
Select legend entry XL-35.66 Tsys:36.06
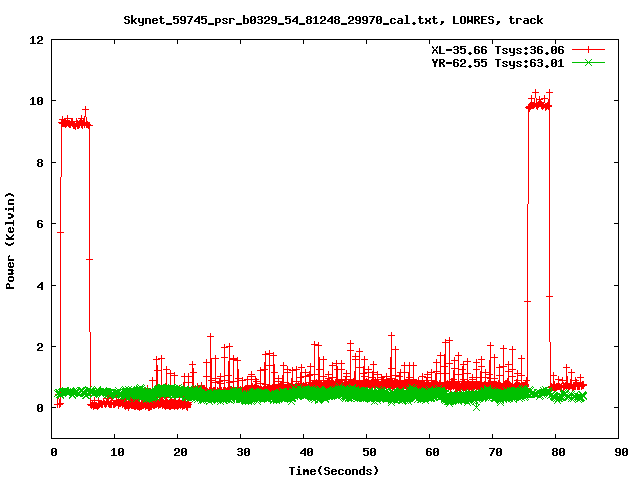pyautogui.click(x=498, y=50)
